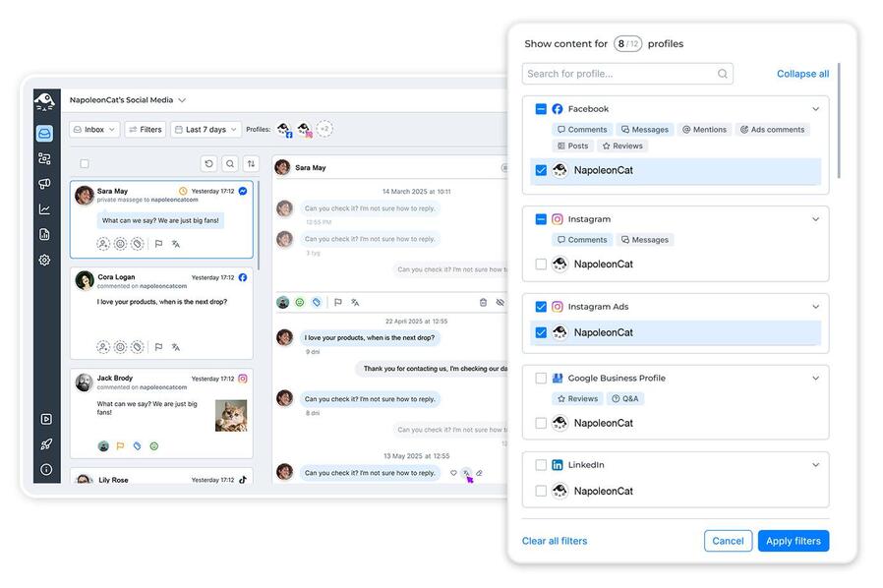Collapse the Instagram section chevron
The image size is (883, 588).
815,219
